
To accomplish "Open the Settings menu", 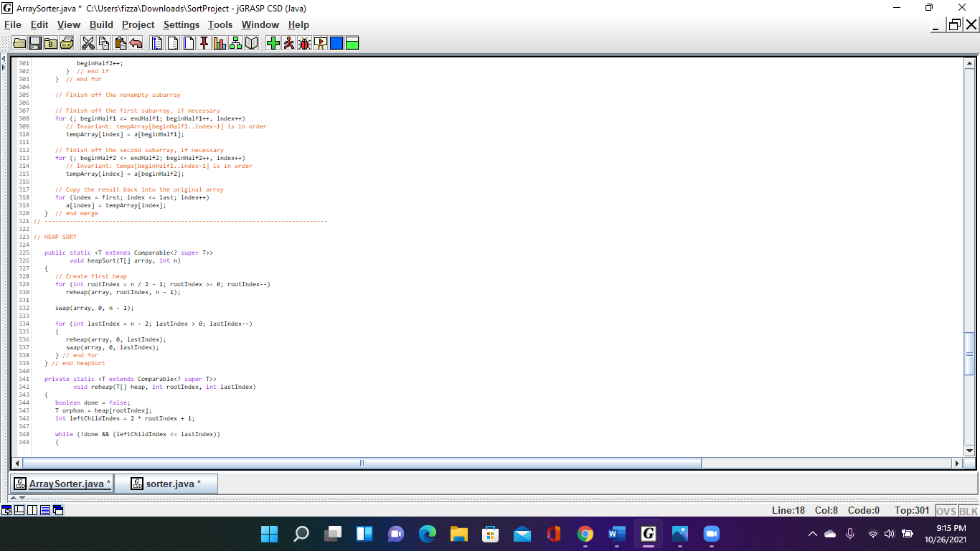I will coord(182,24).
